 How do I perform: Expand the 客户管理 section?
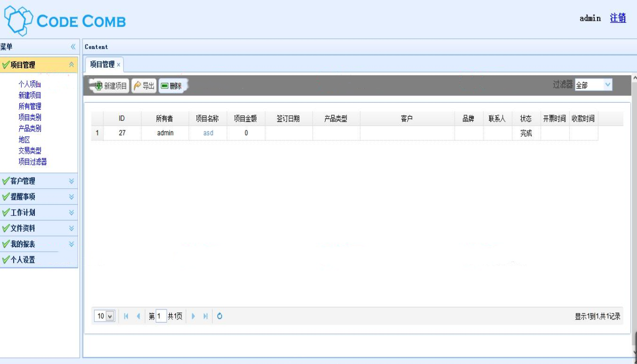click(71, 181)
